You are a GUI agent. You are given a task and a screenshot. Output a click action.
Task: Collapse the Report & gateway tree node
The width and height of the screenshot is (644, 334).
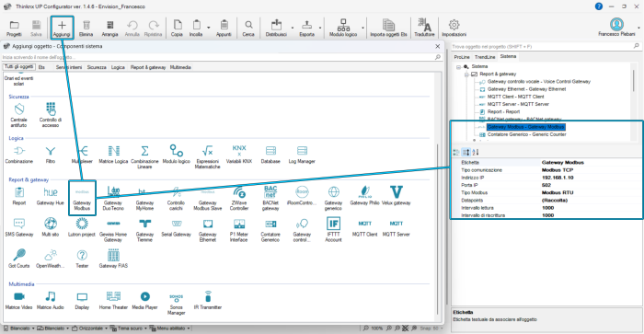pyautogui.click(x=466, y=75)
